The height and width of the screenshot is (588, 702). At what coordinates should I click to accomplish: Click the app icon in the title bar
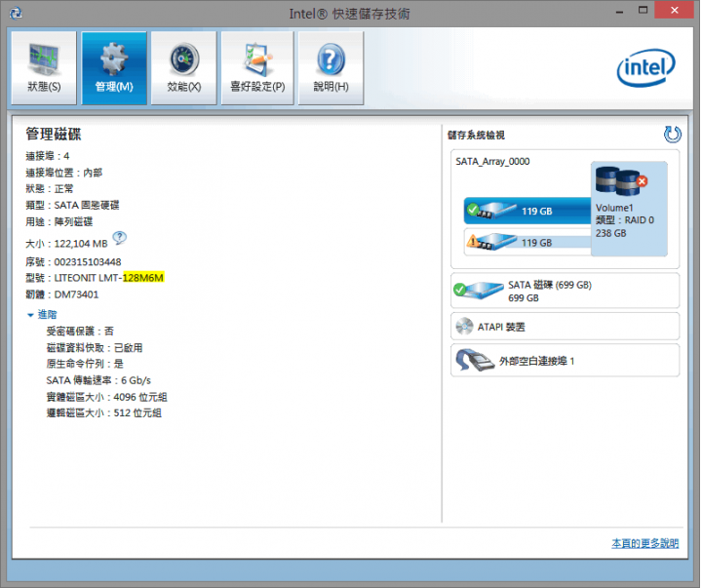pos(17,13)
